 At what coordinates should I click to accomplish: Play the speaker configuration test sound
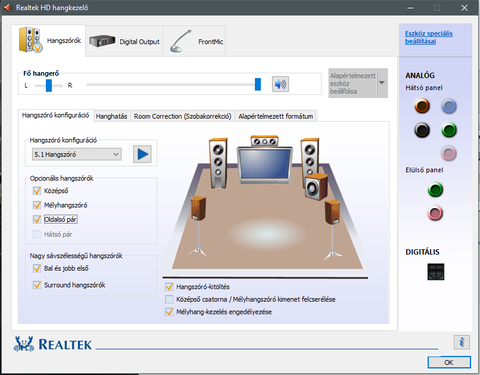(142, 154)
